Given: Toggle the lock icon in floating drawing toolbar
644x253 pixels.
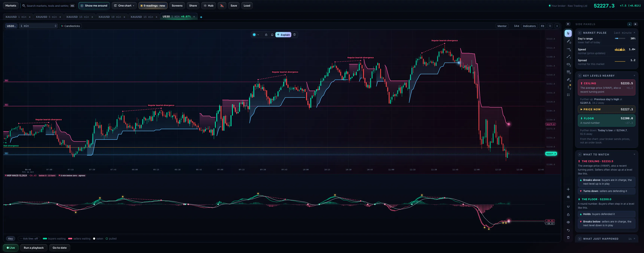Looking at the screenshot, I should pyautogui.click(x=266, y=35).
